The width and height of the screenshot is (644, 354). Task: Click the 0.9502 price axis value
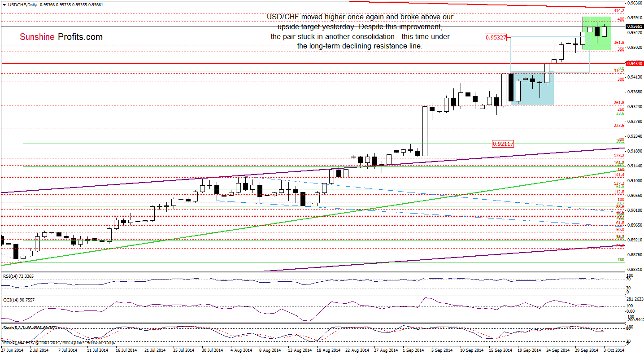pyautogui.click(x=634, y=47)
